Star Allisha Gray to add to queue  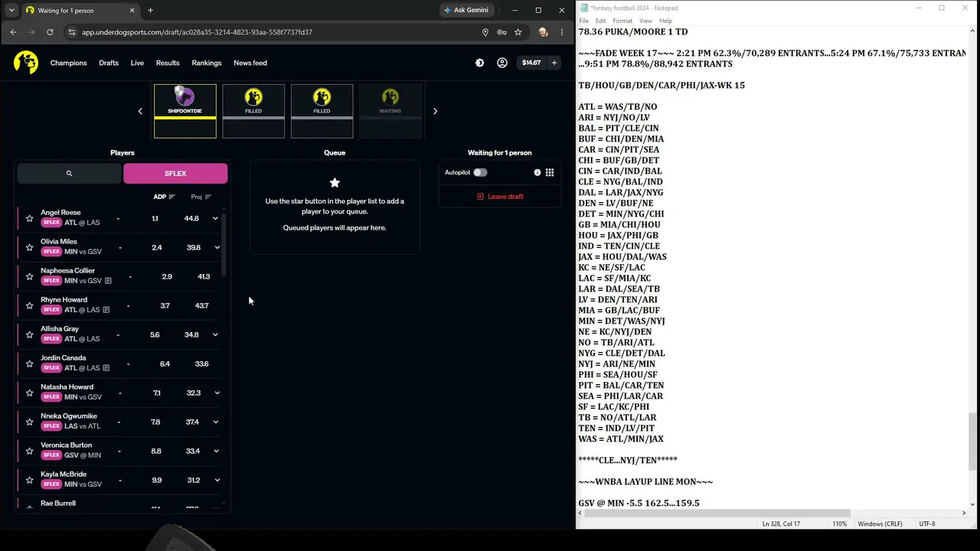point(30,334)
